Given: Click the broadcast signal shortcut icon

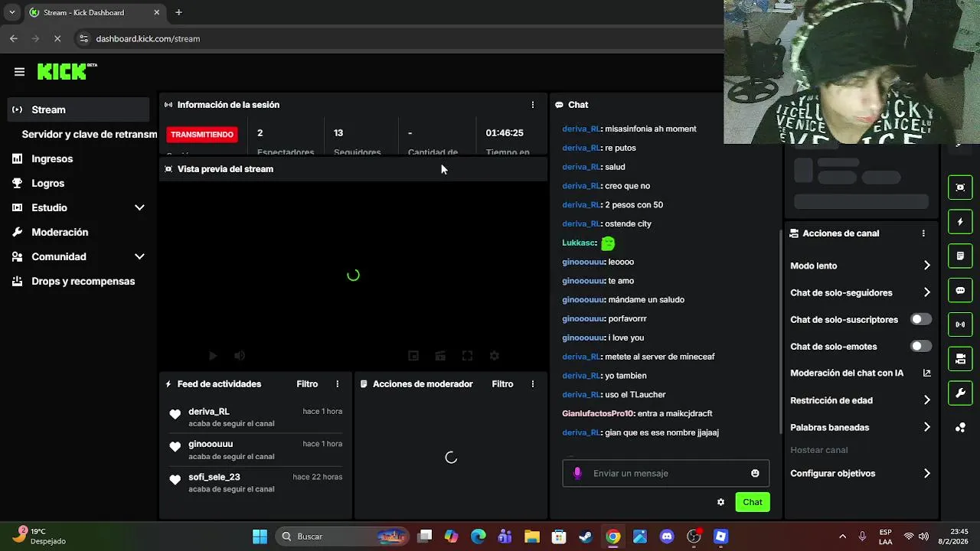Looking at the screenshot, I should tap(960, 324).
